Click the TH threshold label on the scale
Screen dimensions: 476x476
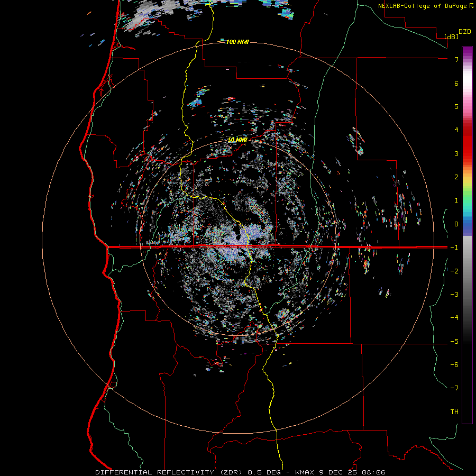coord(454,412)
